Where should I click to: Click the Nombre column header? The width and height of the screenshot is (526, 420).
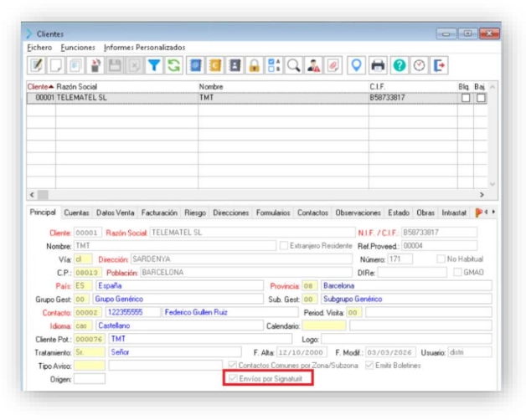pyautogui.click(x=283, y=87)
